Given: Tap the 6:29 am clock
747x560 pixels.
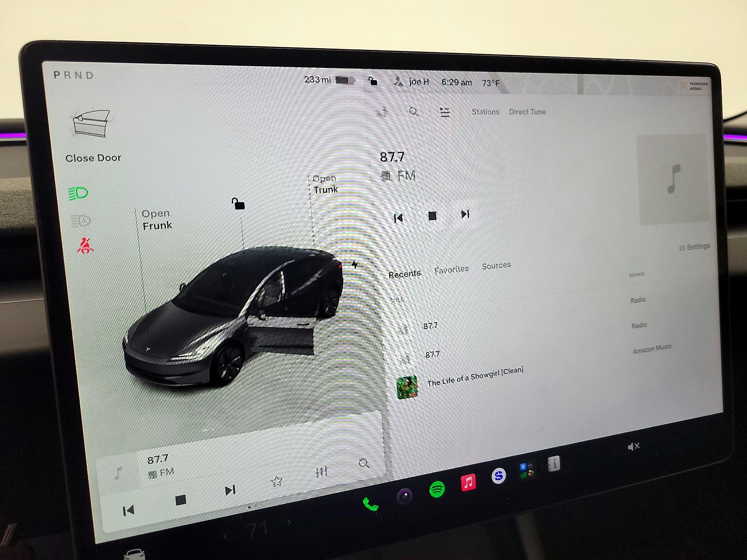Looking at the screenshot, I should click(x=456, y=82).
